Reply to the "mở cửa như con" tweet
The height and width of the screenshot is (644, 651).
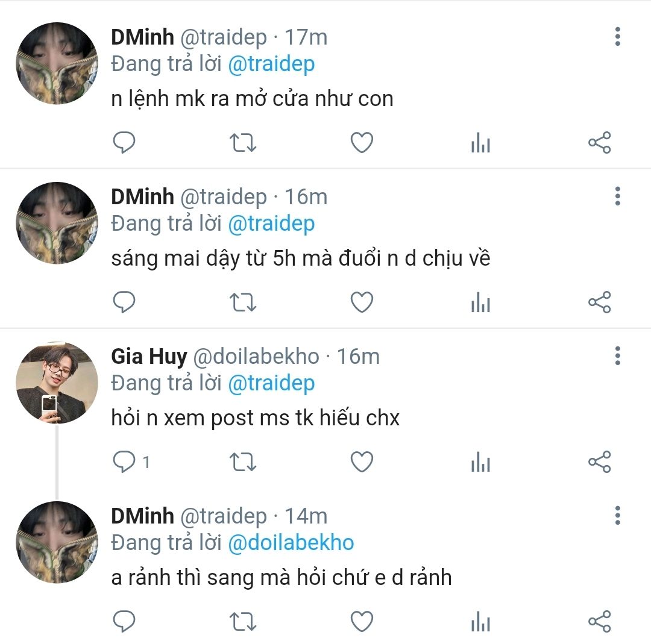[124, 143]
